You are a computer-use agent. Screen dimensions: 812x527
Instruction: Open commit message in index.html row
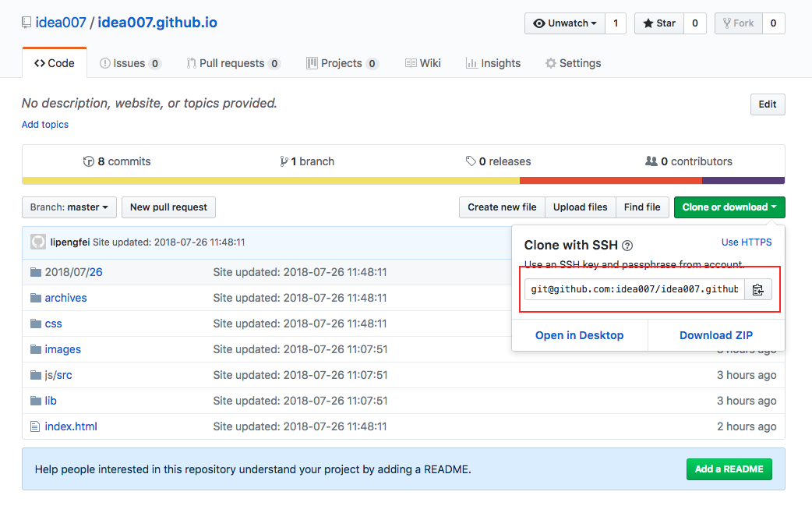(x=300, y=426)
